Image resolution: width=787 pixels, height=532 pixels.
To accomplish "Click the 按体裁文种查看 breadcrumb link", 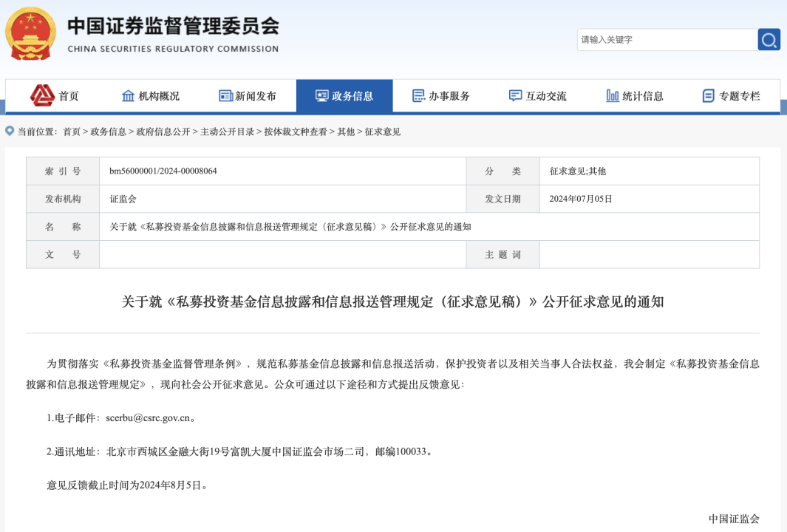I will pos(296,132).
